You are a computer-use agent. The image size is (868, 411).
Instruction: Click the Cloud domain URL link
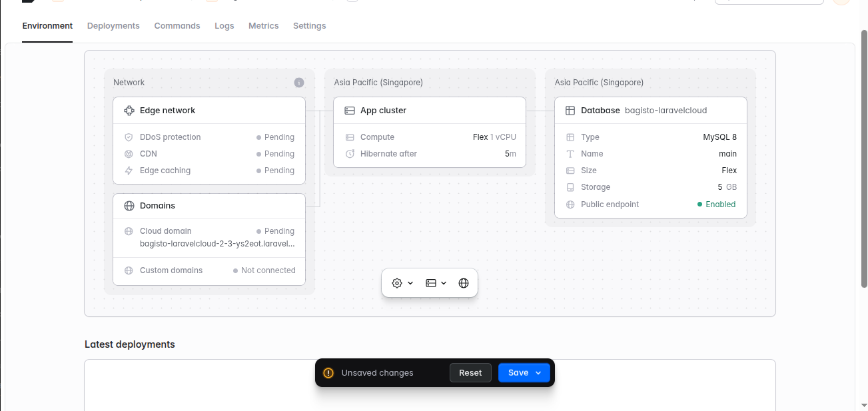coord(217,244)
